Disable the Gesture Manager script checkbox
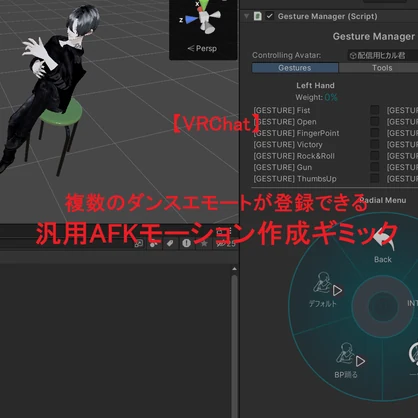The image size is (418, 418). (269, 16)
